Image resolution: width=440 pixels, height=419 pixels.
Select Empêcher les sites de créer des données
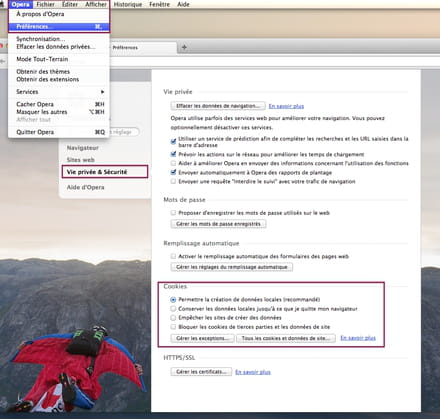173,318
